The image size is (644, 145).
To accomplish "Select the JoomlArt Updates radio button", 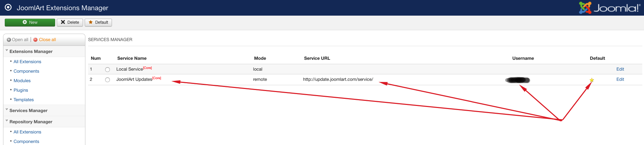I will pyautogui.click(x=108, y=80).
